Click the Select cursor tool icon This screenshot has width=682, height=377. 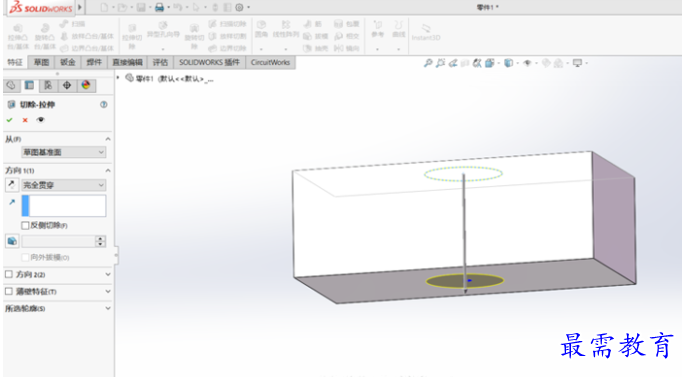(x=196, y=7)
